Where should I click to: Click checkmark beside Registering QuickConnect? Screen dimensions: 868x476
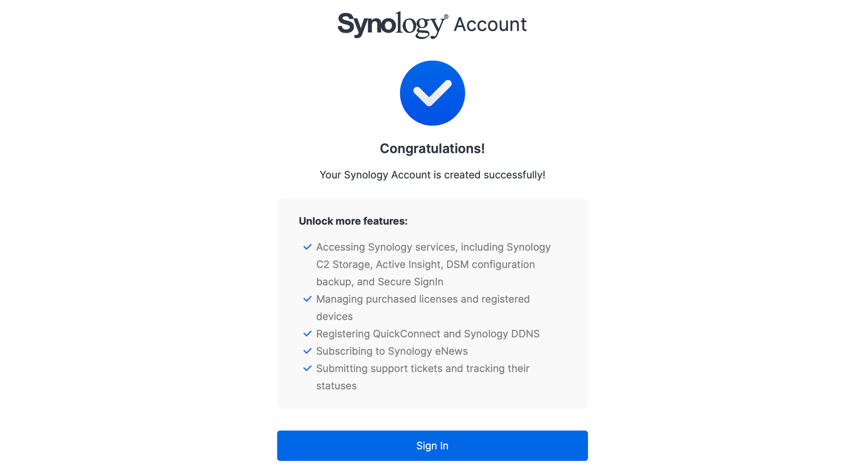[307, 334]
